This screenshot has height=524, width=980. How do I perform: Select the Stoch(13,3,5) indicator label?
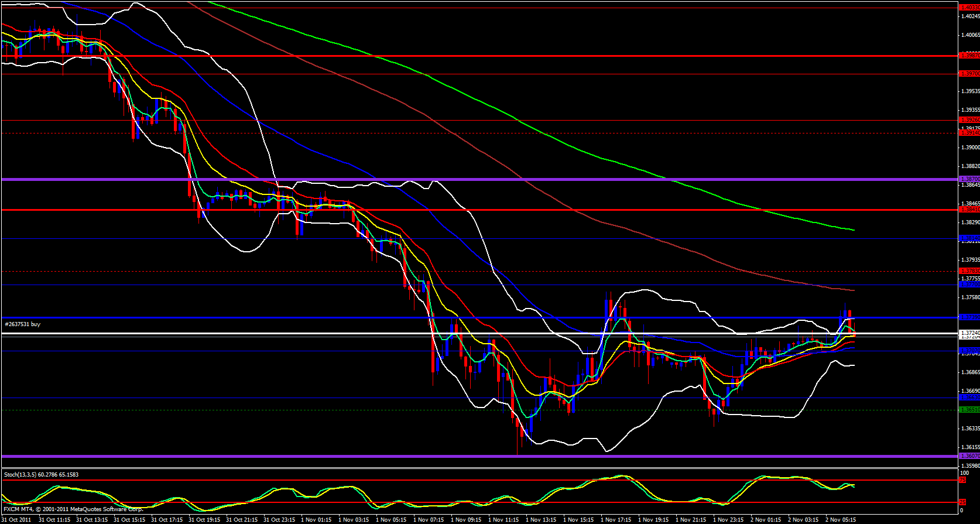coord(41,474)
